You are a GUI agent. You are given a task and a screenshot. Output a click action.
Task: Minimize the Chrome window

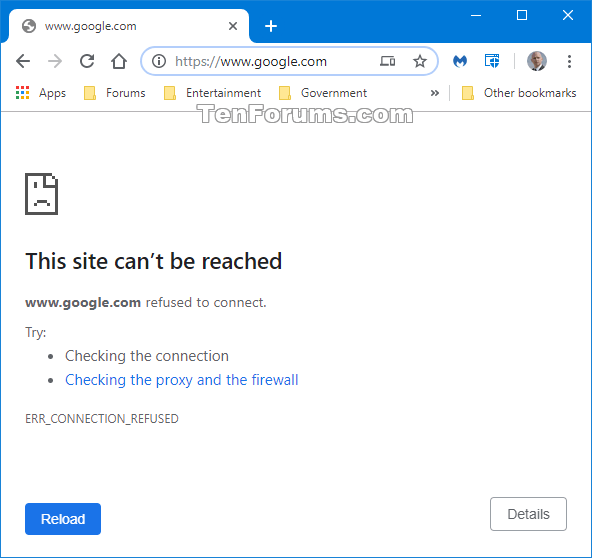476,15
